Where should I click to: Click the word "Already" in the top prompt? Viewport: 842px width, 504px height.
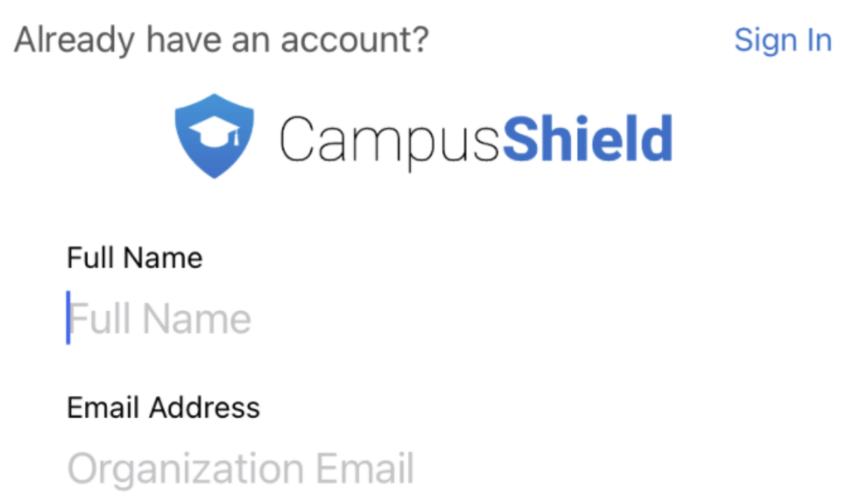click(x=74, y=40)
